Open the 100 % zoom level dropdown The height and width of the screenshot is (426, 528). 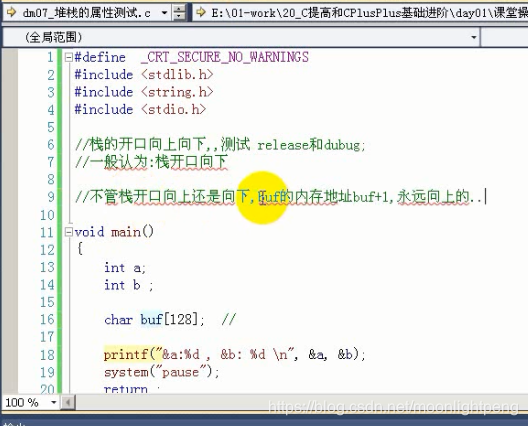(53, 402)
